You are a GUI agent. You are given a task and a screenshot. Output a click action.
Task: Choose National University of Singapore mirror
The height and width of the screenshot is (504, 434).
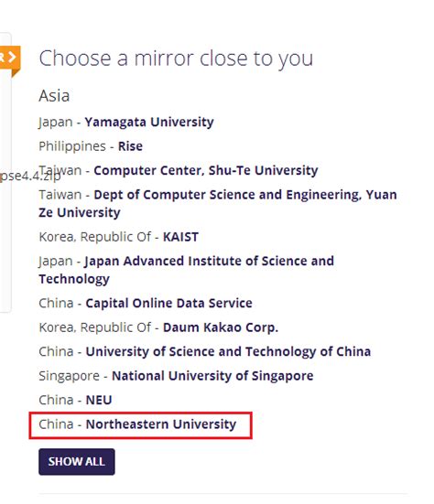212,376
